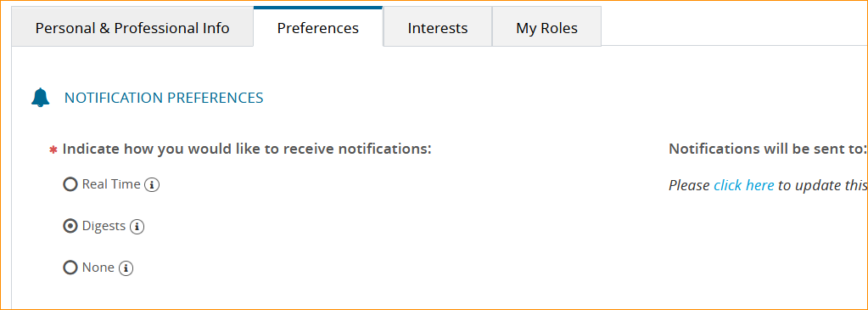Choose the None radio circle
The image size is (868, 310).
tap(70, 268)
